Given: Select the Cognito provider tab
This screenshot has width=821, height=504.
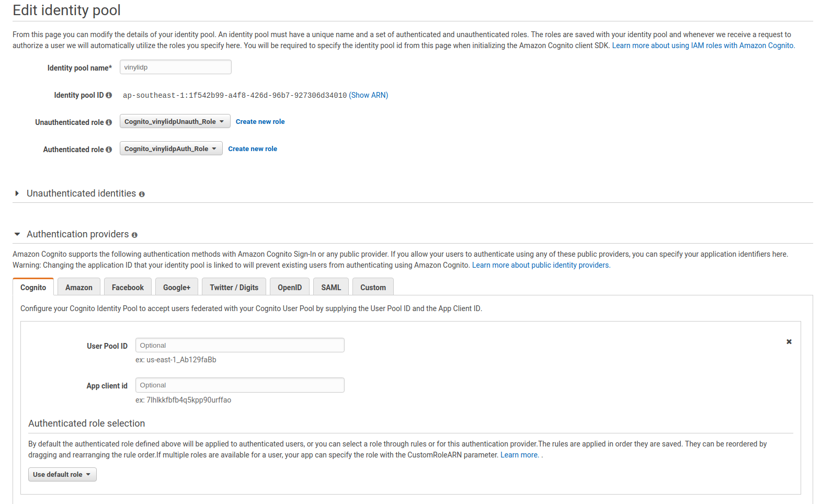Looking at the screenshot, I should coord(33,287).
